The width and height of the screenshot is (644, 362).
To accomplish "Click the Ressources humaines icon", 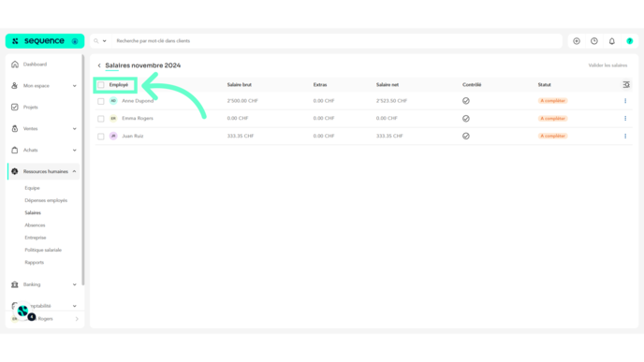I will tap(15, 171).
